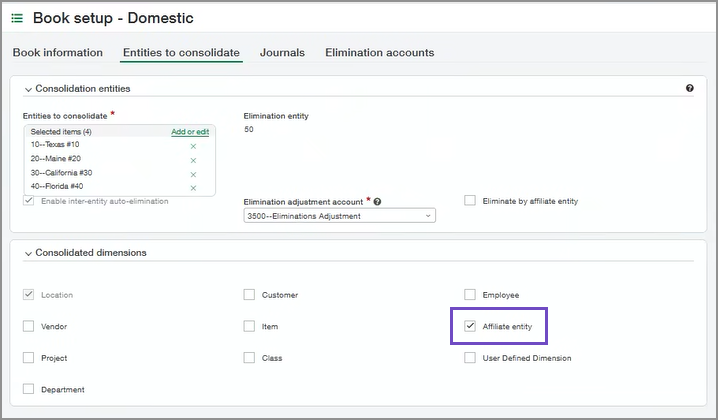Remove 30--California #30 using the X icon

(x=193, y=174)
